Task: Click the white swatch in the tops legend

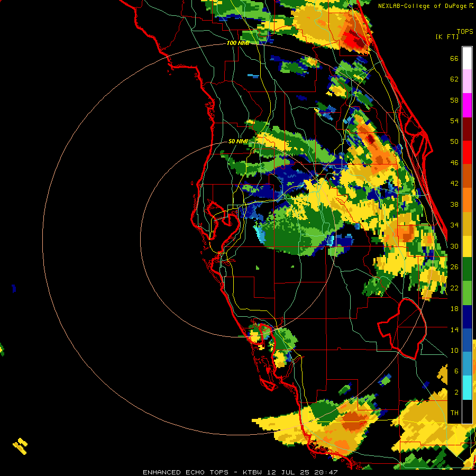Action: pos(467,58)
